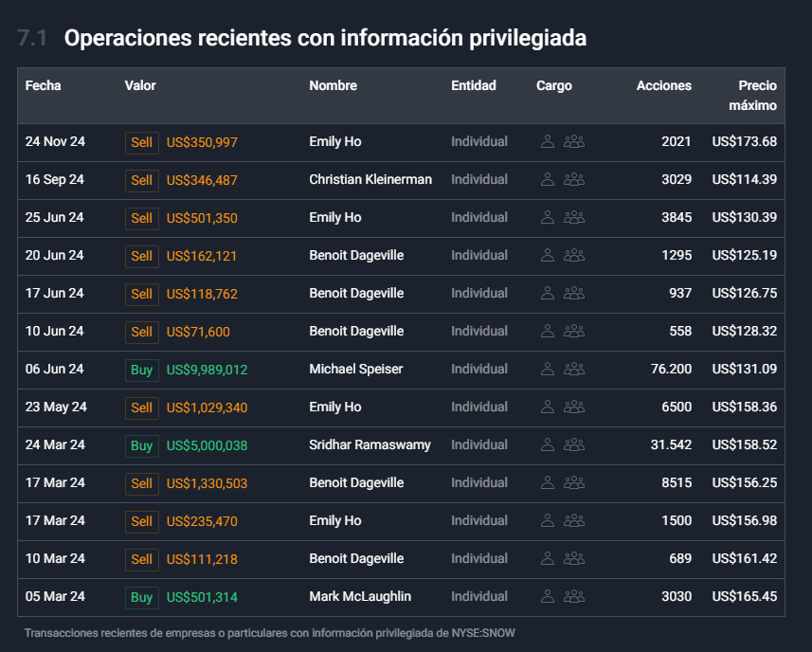Screen dimensions: 812x652
Task: Open Sridhar Ramaswamy's name
Action: (370, 444)
